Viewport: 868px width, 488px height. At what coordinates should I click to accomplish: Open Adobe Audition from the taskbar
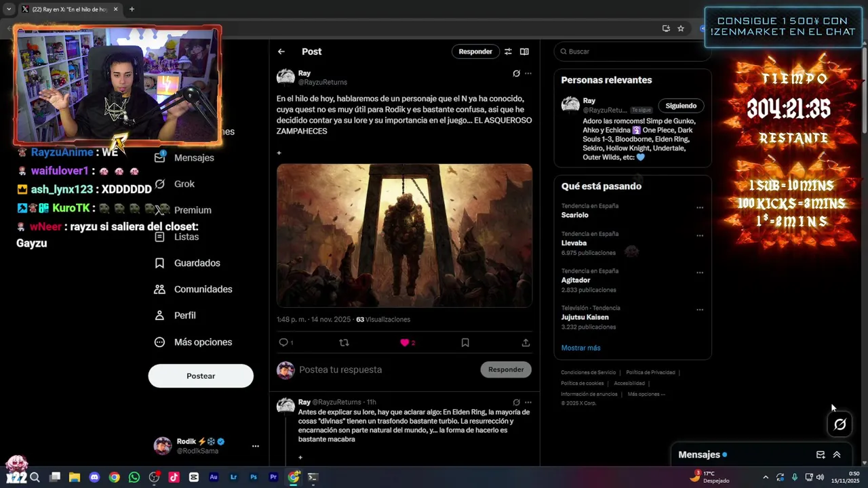click(x=214, y=477)
